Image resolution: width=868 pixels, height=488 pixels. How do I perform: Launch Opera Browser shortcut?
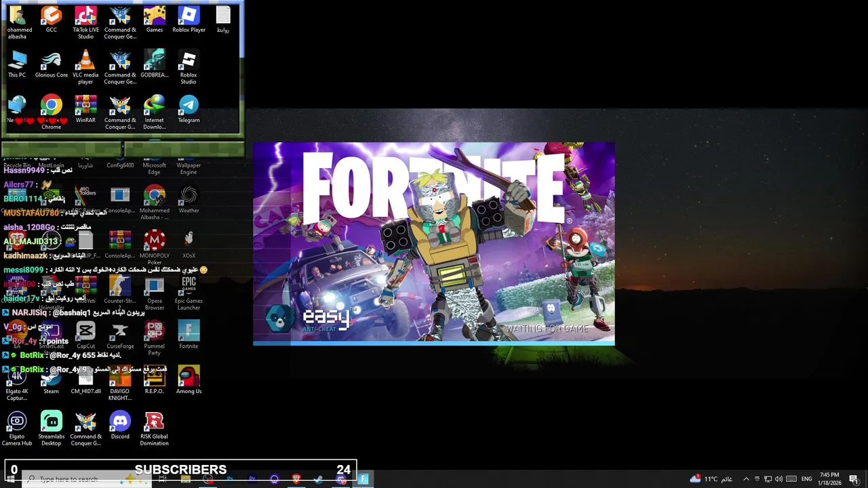[154, 293]
